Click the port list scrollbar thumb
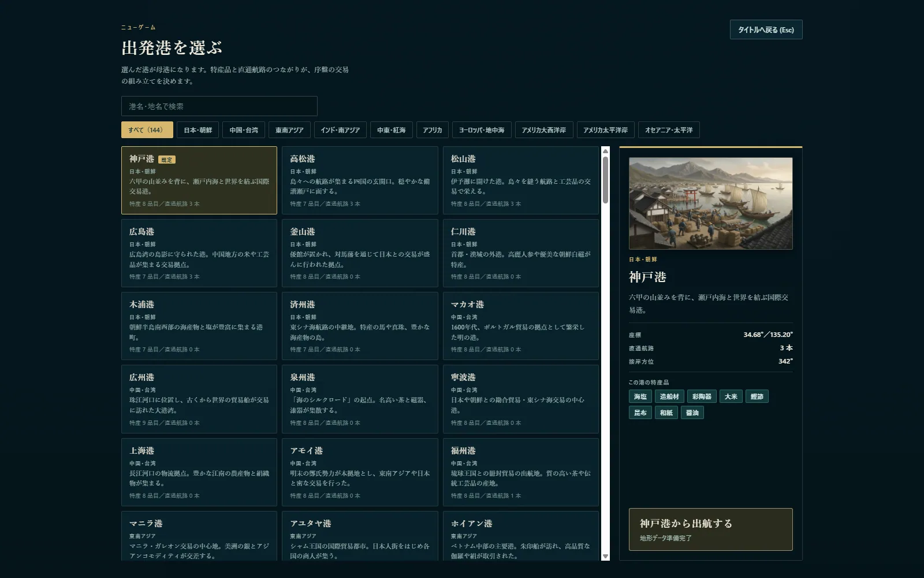This screenshot has width=924, height=578. click(605, 180)
